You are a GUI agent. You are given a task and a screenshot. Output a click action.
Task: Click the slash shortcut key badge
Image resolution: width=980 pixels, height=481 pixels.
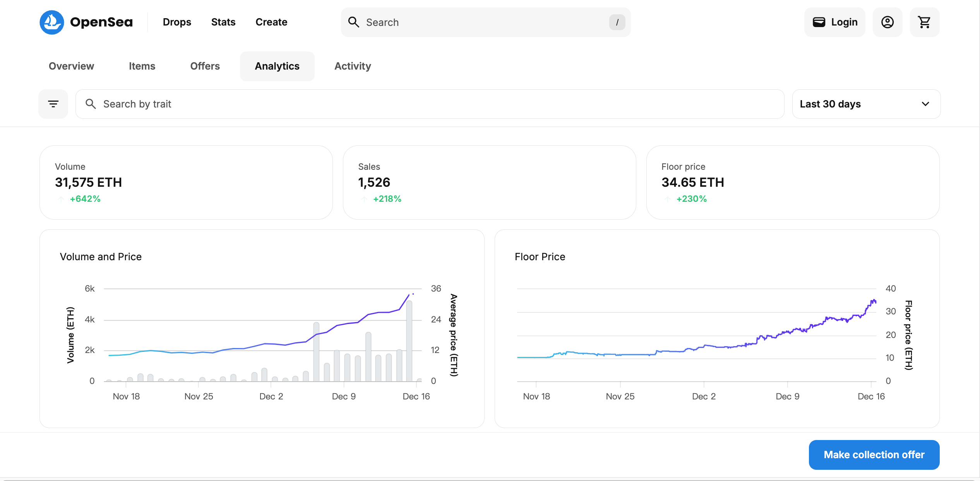pos(617,22)
